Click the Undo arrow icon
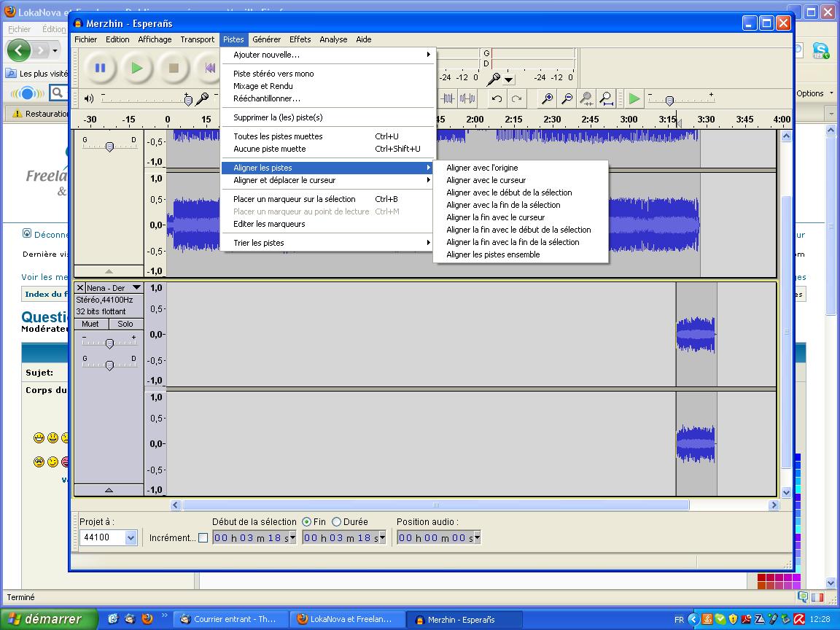This screenshot has width=840, height=630. point(497,98)
